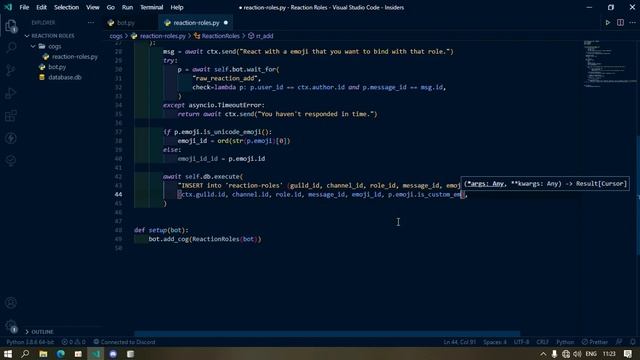Change language mode Python

(565, 342)
